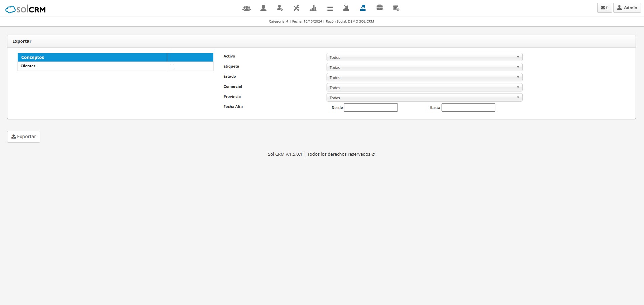Open the calendar with clock icon
Screen dimensions: 644x305
pyautogui.click(x=396, y=8)
